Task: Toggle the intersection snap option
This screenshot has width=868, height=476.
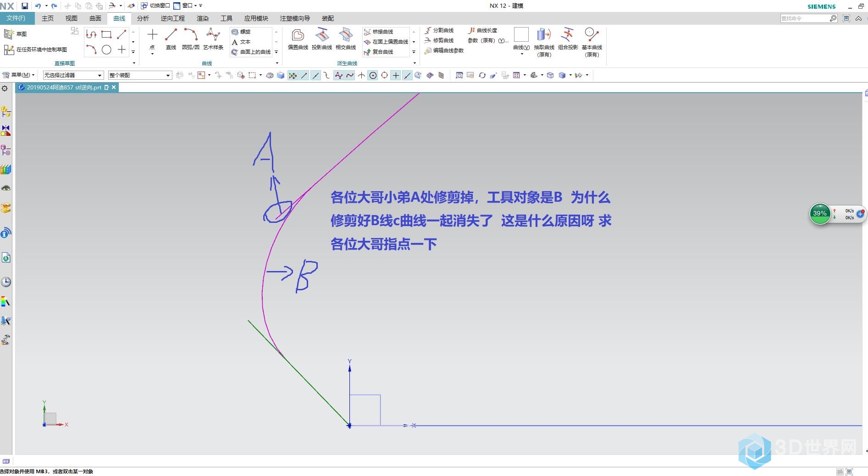Action: (361, 76)
